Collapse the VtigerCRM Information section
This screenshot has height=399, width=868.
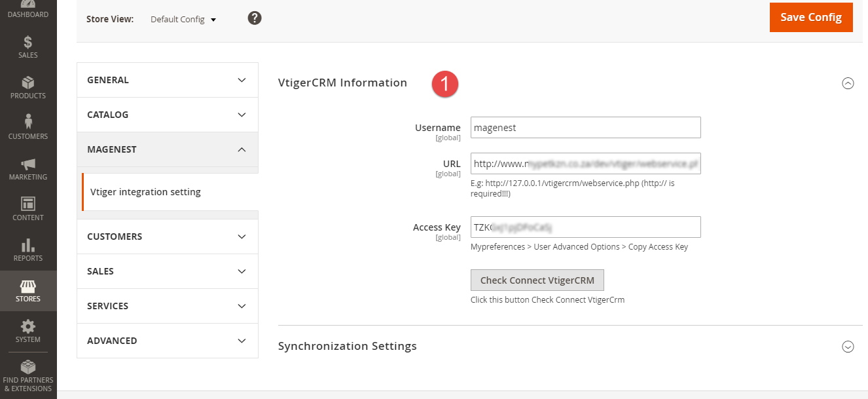[848, 83]
